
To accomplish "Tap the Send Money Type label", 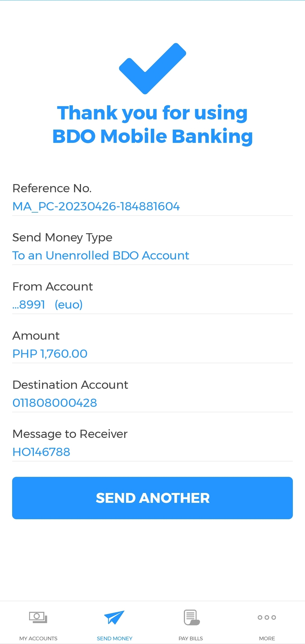I will click(62, 237).
